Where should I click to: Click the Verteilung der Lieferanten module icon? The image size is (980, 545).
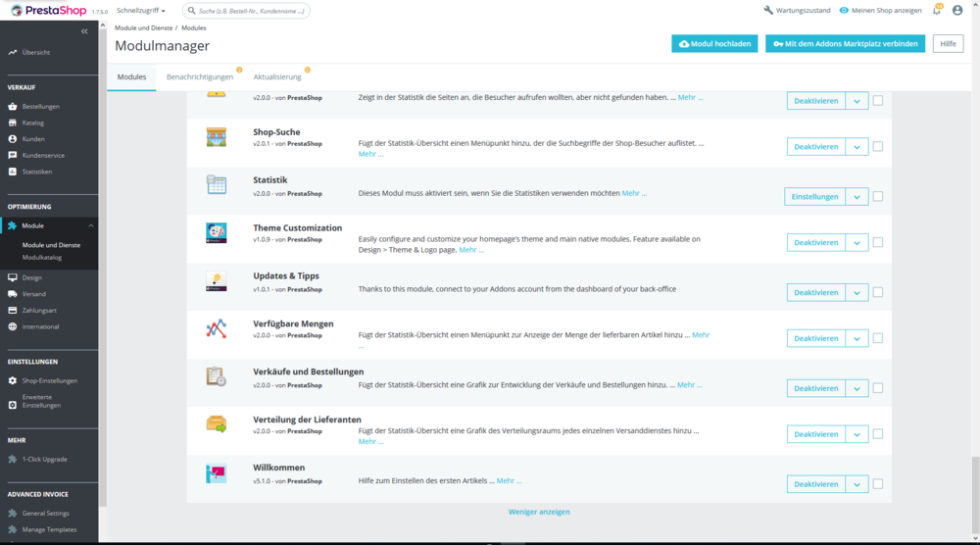217,424
